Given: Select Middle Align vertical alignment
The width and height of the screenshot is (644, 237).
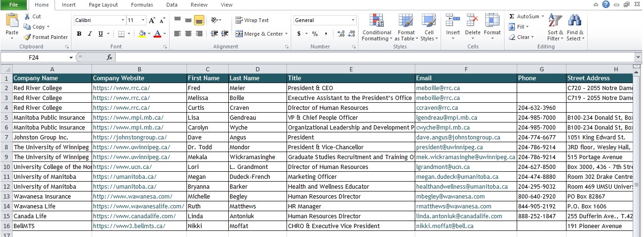Looking at the screenshot, I should 188,20.
